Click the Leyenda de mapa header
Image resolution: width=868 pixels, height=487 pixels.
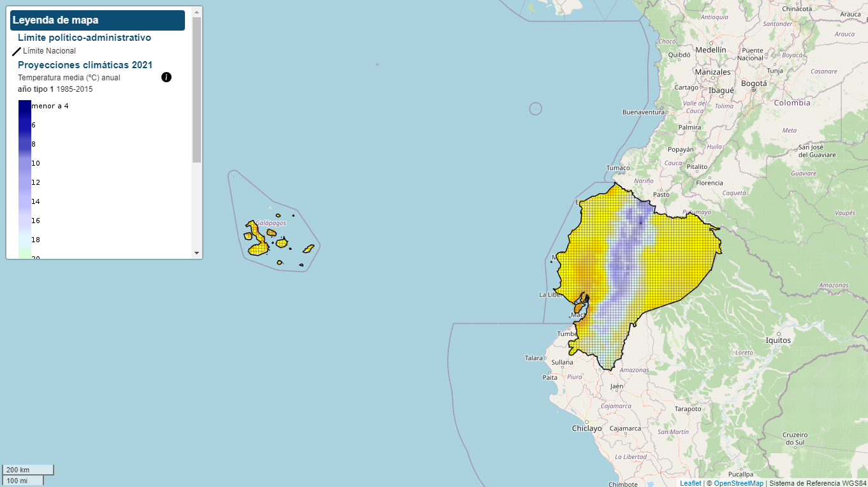tap(98, 20)
